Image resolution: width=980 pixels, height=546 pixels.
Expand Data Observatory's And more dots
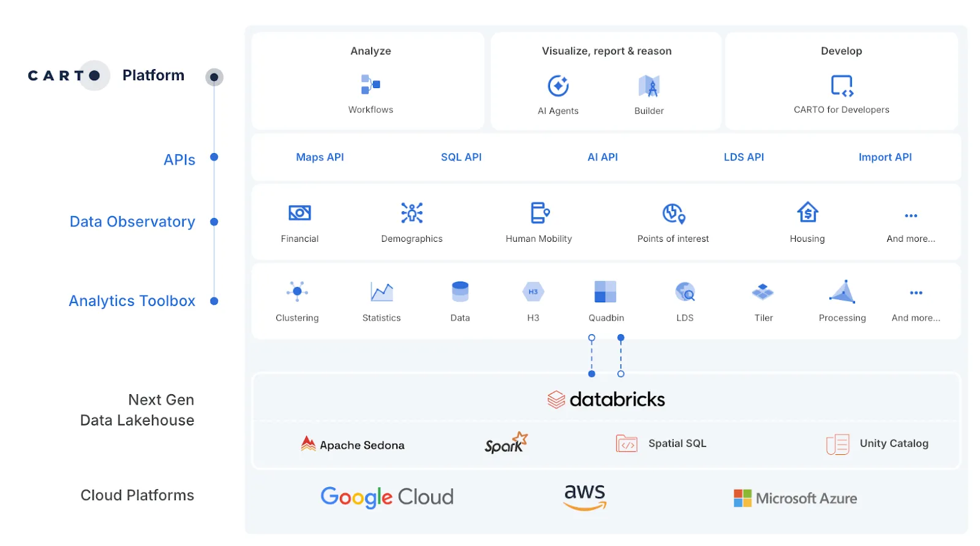(911, 216)
